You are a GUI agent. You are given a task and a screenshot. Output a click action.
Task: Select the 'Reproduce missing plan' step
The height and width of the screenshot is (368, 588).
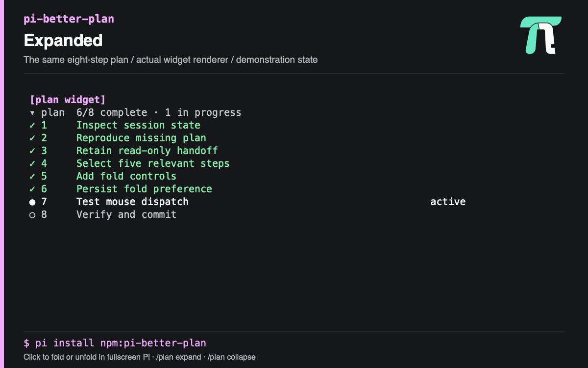pyautogui.click(x=141, y=138)
